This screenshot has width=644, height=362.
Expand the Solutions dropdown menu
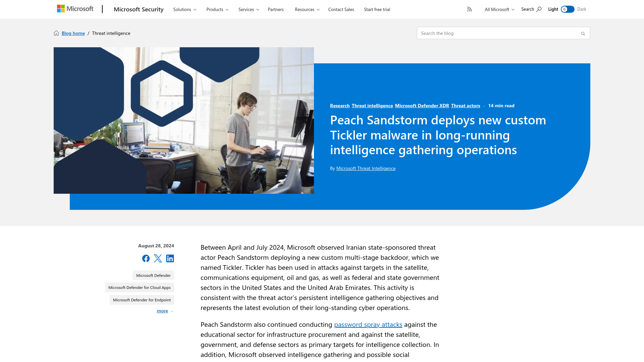point(184,9)
